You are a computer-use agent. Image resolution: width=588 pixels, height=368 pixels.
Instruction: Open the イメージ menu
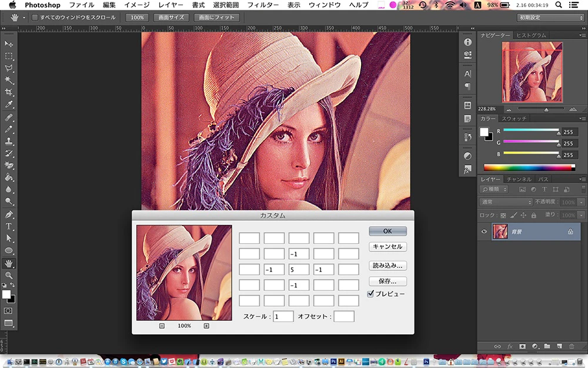(x=137, y=5)
